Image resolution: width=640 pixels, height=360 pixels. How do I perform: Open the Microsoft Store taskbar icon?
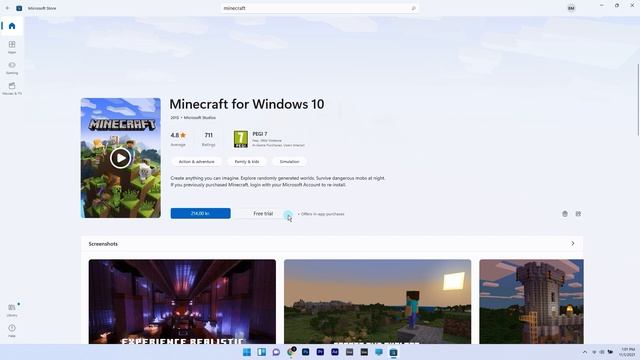[x=393, y=352]
